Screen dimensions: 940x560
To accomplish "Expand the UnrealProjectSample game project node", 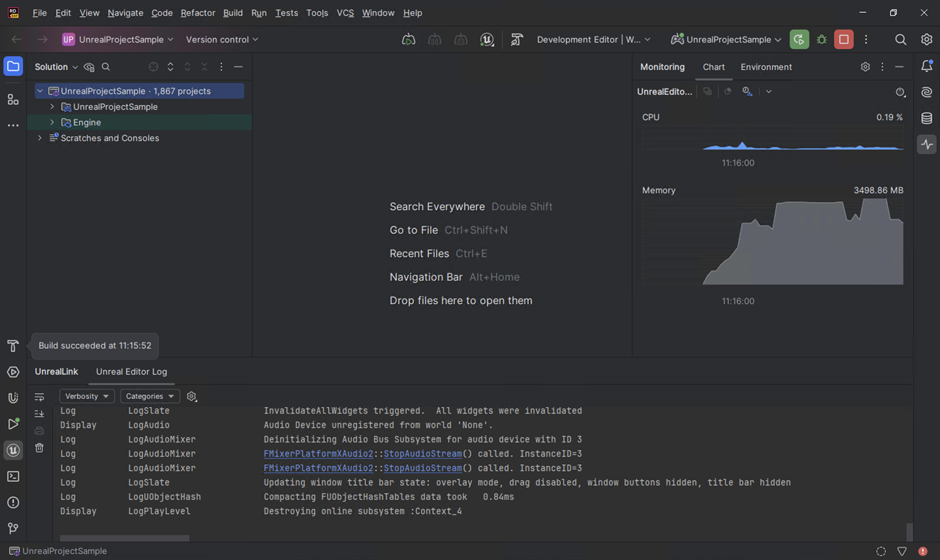I will [52, 107].
